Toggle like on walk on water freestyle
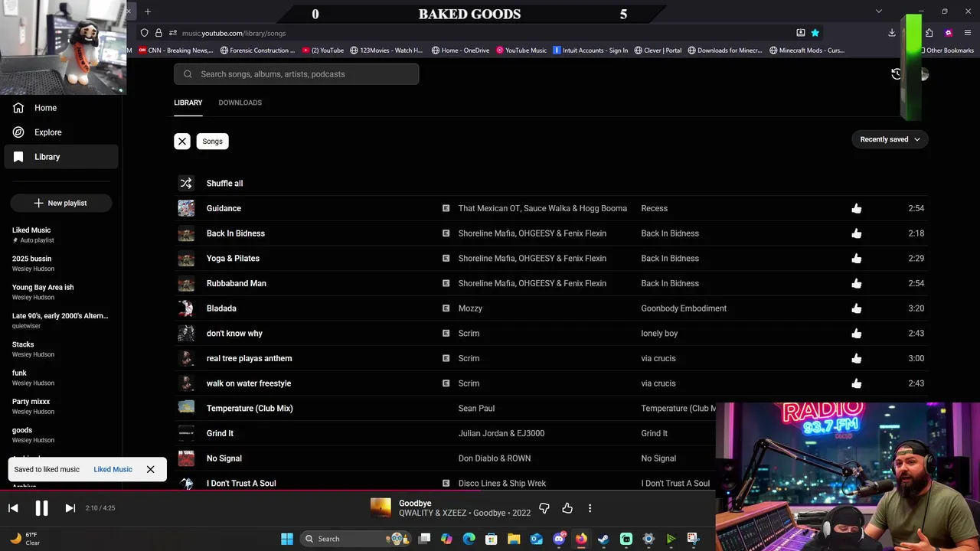The image size is (980, 551). 856,383
